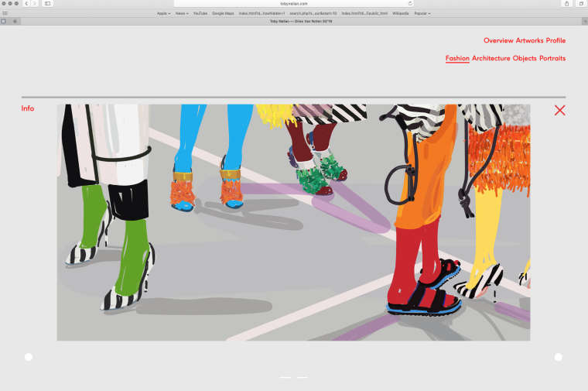Go to next image with right white dot
The image size is (588, 391).
click(558, 357)
